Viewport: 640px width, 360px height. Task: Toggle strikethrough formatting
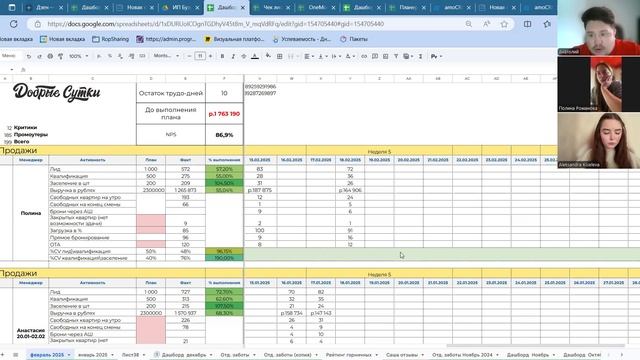pos(244,56)
